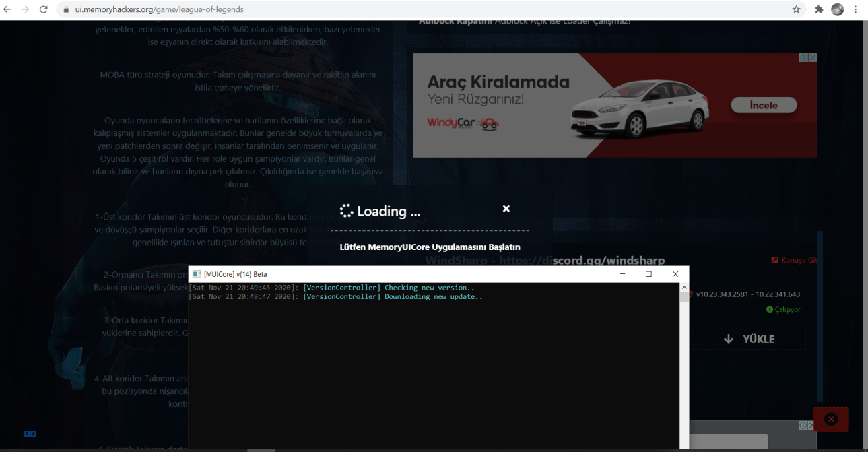Dismiss the Loading dialog with its X
Image resolution: width=868 pixels, height=452 pixels.
click(x=506, y=209)
